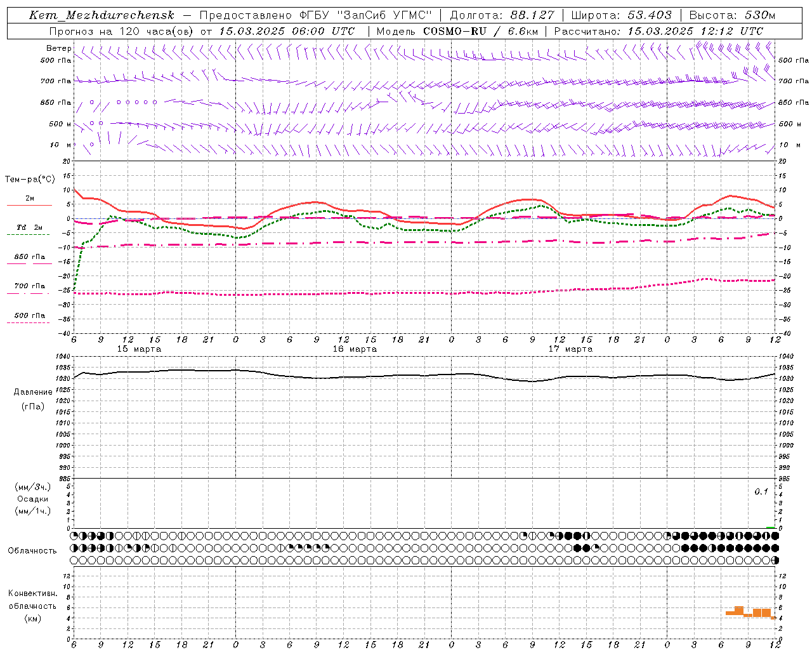The height and width of the screenshot is (650, 812).
Task: Click the Осадки precipitation label
Action: 33,499
